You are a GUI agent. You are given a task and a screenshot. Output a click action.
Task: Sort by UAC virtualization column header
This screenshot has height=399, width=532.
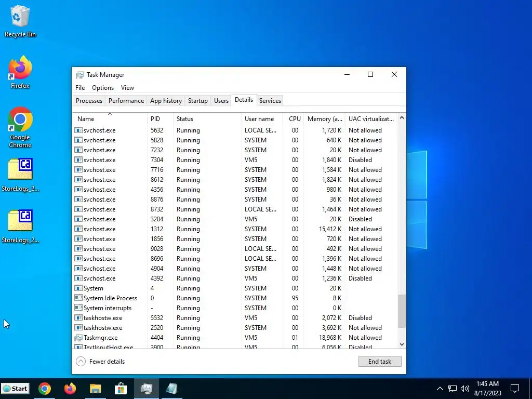click(371, 119)
